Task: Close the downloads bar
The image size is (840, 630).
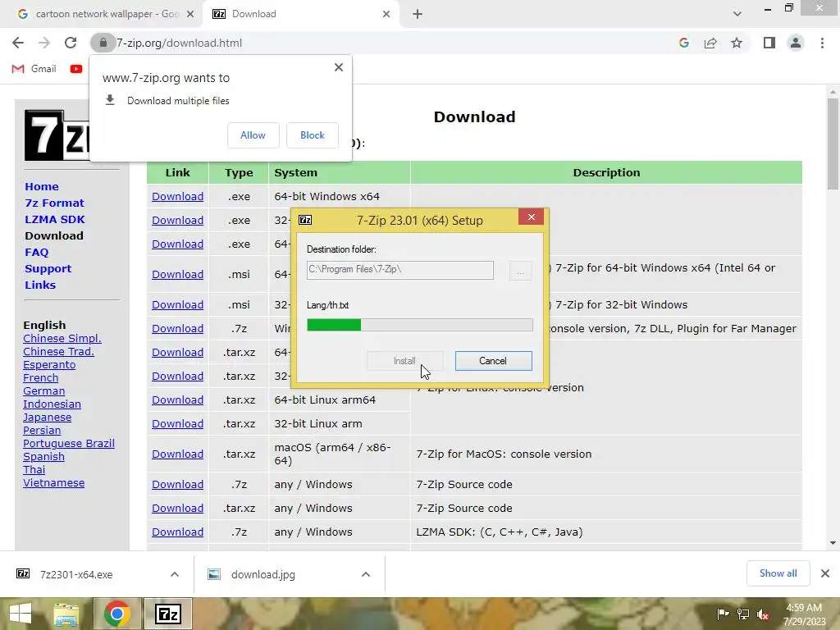Action: [825, 573]
